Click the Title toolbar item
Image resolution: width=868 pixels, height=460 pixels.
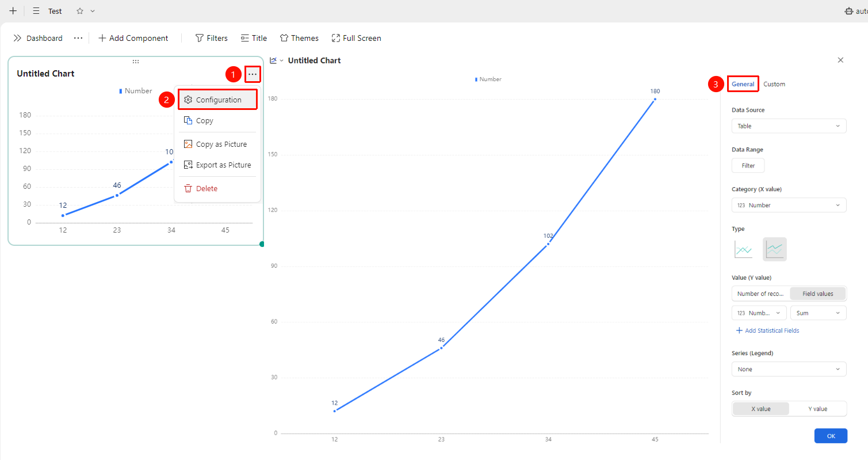[x=254, y=38]
